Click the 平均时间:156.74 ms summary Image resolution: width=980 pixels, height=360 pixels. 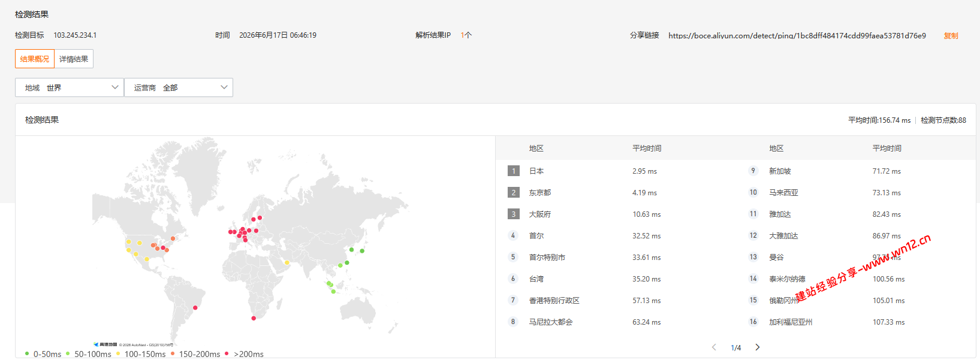pyautogui.click(x=879, y=120)
